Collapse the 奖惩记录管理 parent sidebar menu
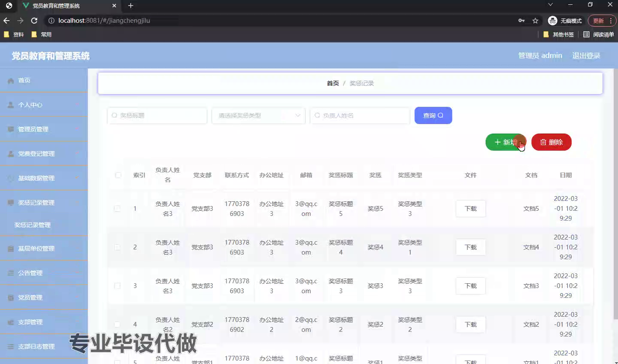Image resolution: width=618 pixels, height=364 pixels. (x=44, y=203)
